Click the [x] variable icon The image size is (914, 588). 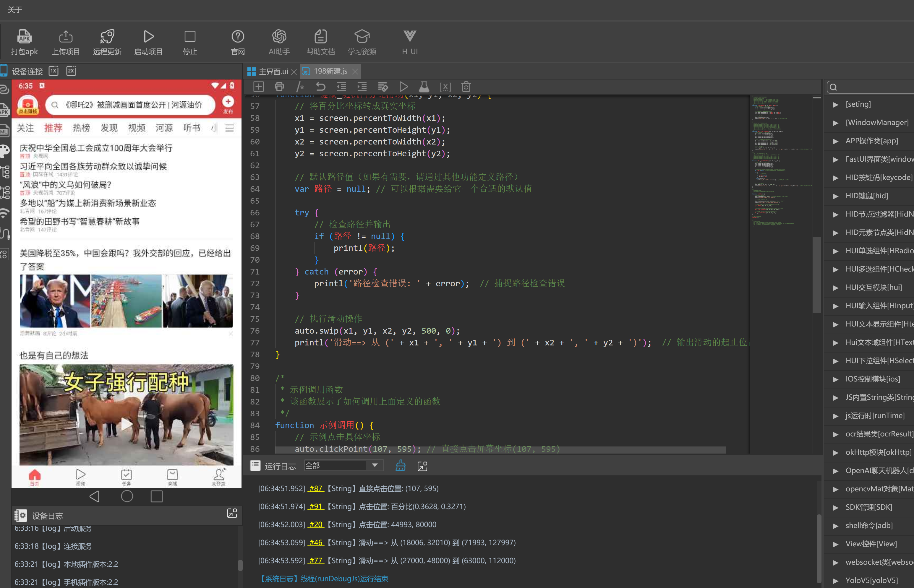tap(445, 87)
